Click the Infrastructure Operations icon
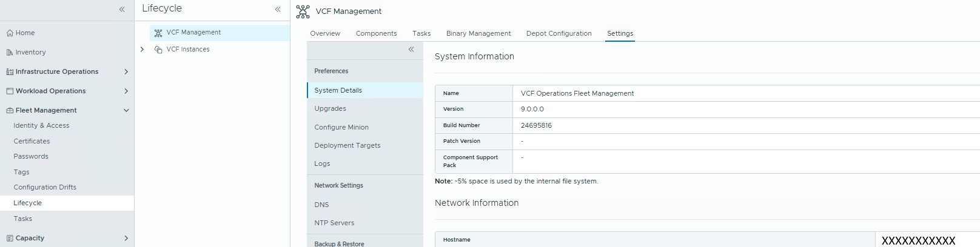Image resolution: width=980 pixels, height=247 pixels. tap(10, 72)
